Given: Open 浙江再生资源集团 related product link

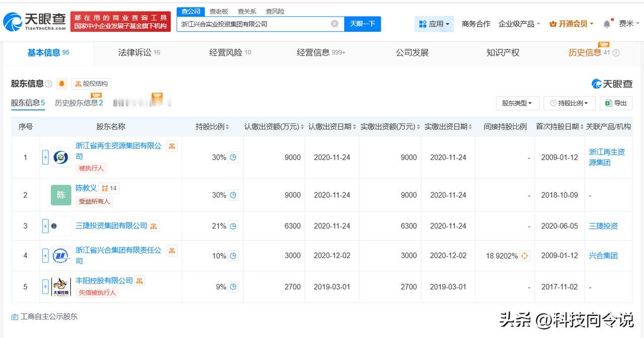Looking at the screenshot, I should (x=607, y=157).
